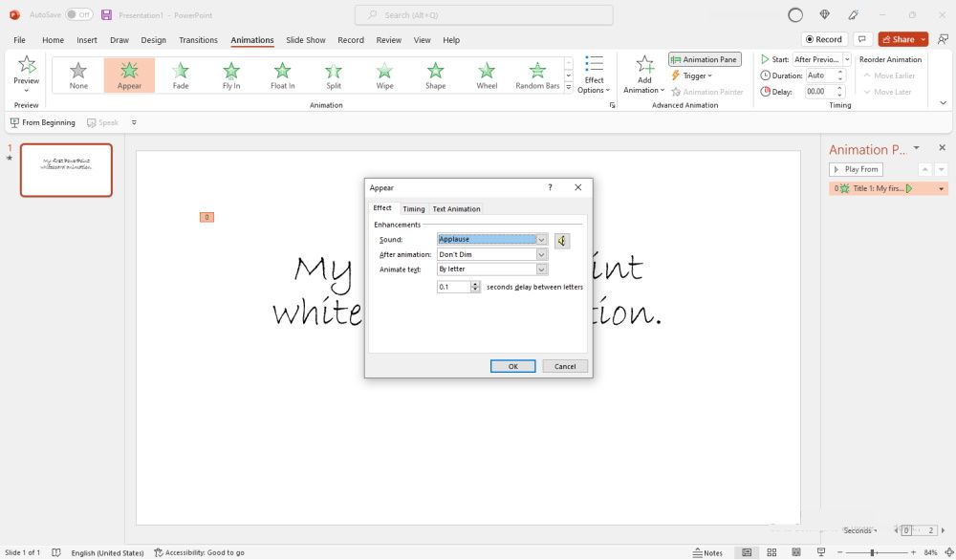
Task: Open the Design ribbon tab
Action: pos(153,40)
